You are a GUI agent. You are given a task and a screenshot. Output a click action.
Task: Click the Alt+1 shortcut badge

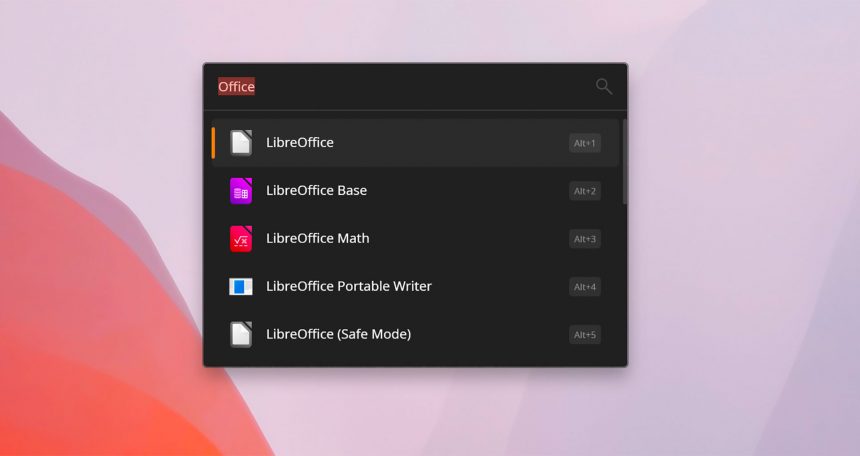(585, 143)
